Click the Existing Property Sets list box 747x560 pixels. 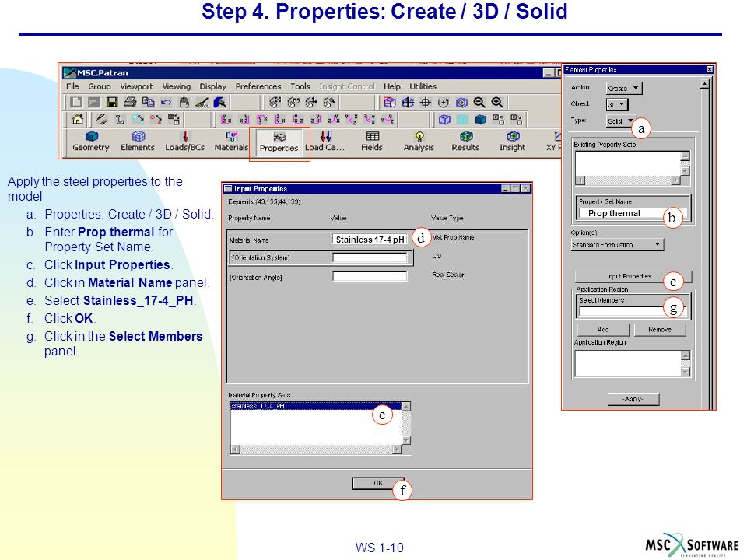point(627,164)
